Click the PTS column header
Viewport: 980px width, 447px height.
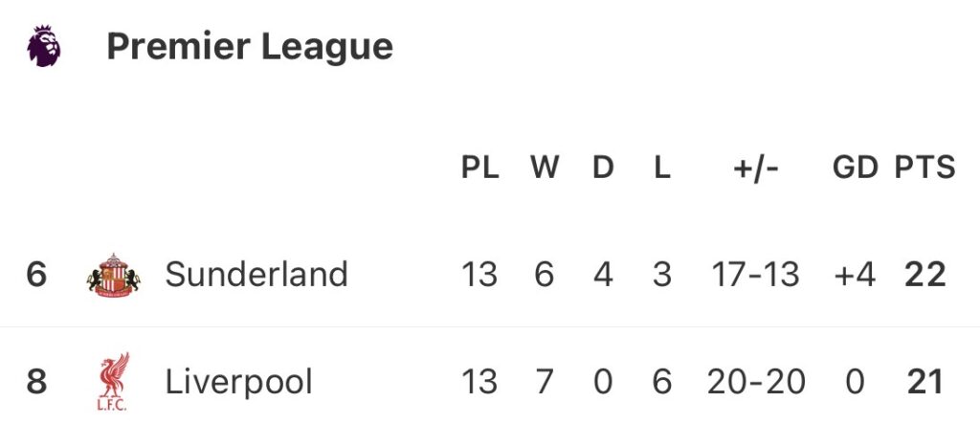(924, 168)
